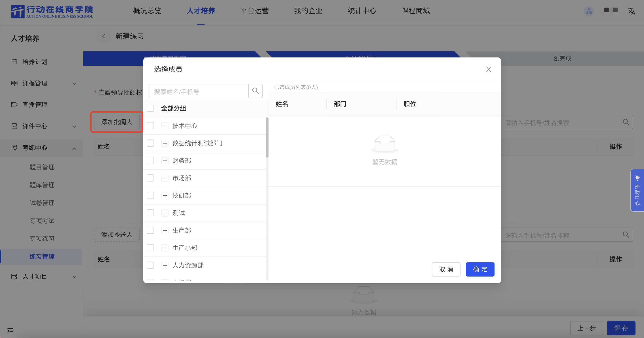Check the 全部分组 checkbox
The image size is (644, 338).
pyautogui.click(x=150, y=108)
